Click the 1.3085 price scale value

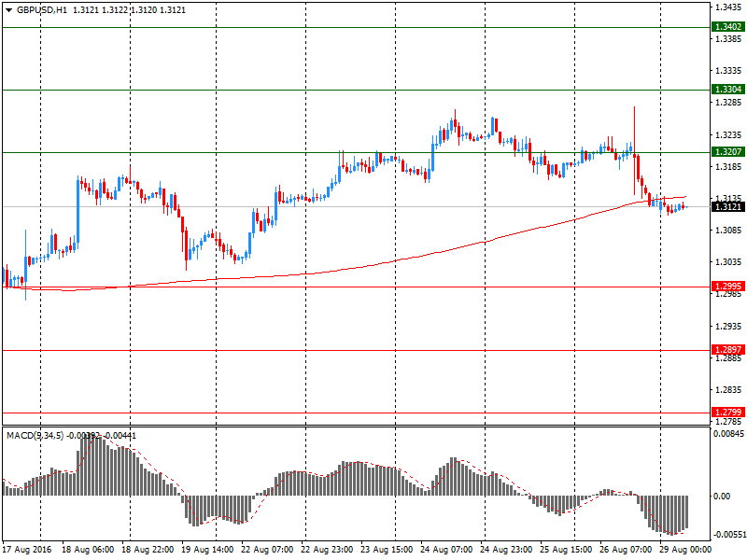coord(728,231)
